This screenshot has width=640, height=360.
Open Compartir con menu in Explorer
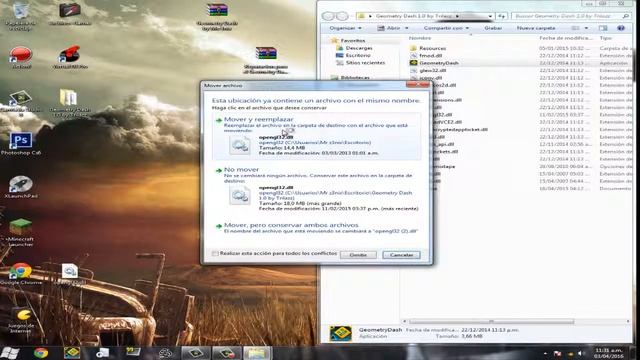[446, 28]
